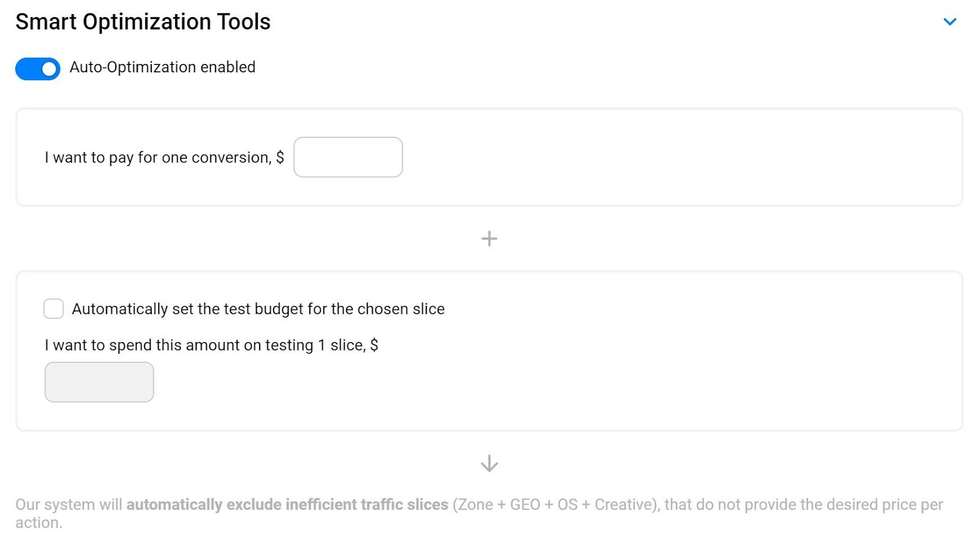Focus the conversion price input field
980x537 pixels.
(x=348, y=158)
